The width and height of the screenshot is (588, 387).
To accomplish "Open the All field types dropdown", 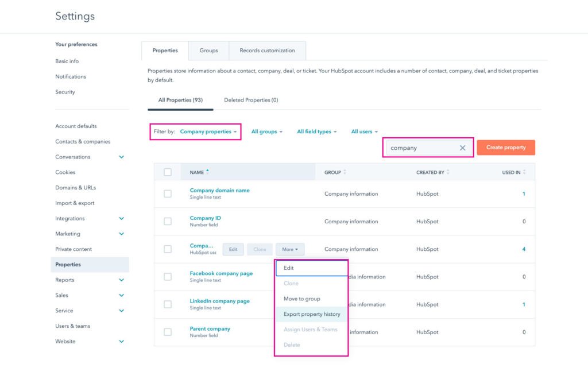I will pyautogui.click(x=316, y=131).
